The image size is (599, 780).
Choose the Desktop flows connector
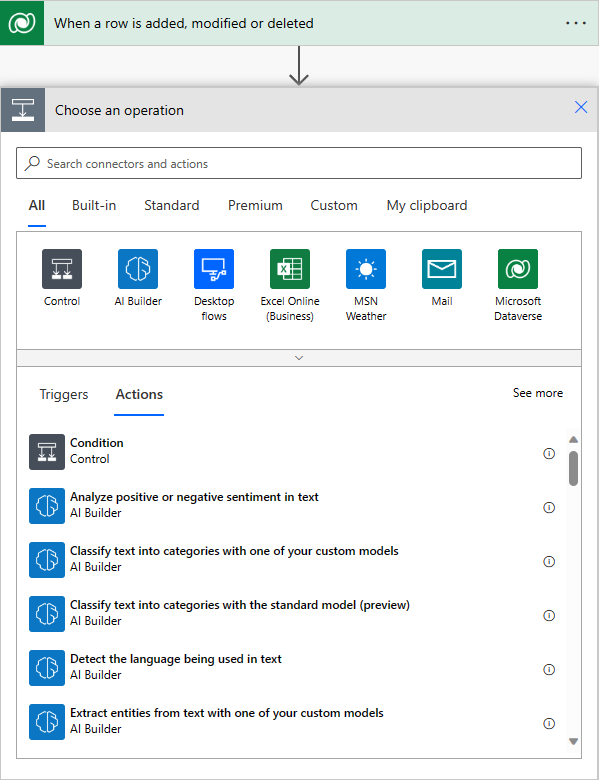coord(214,269)
